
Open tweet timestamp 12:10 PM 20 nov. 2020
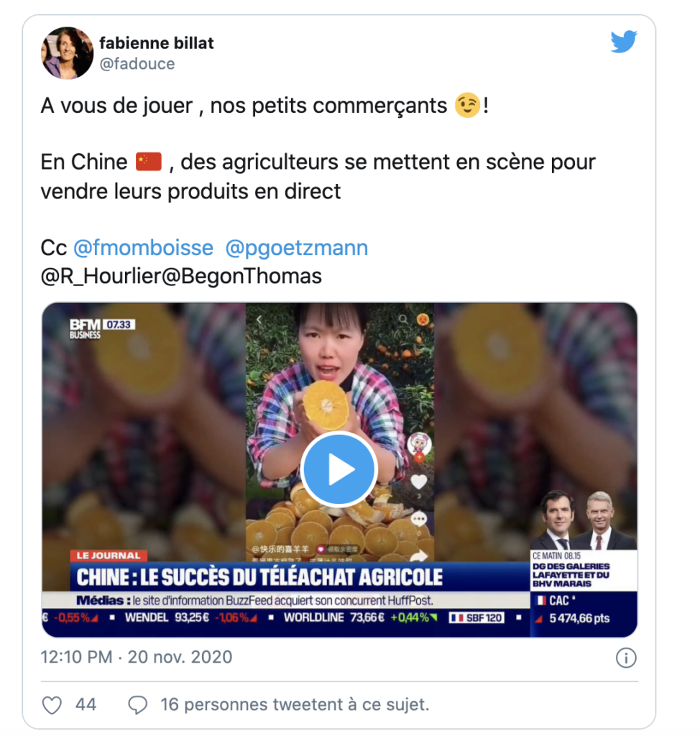(136, 657)
